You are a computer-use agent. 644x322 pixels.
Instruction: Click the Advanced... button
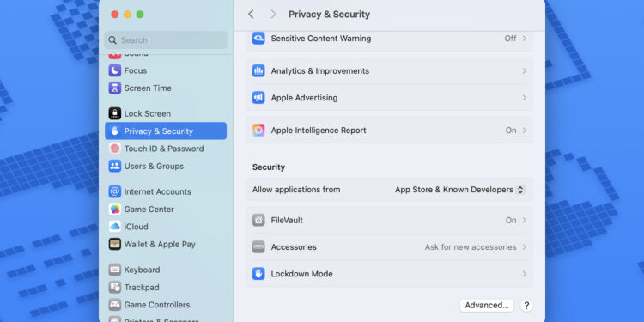487,305
